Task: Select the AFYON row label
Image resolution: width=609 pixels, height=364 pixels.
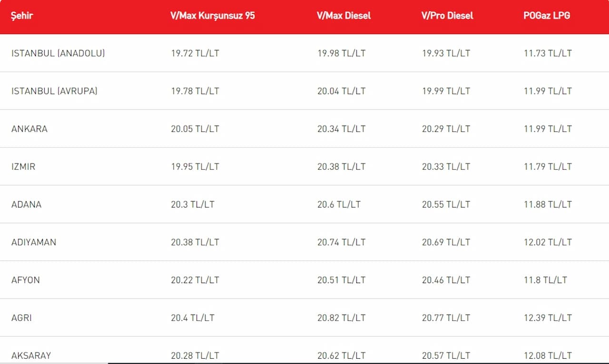Action: tap(26, 280)
